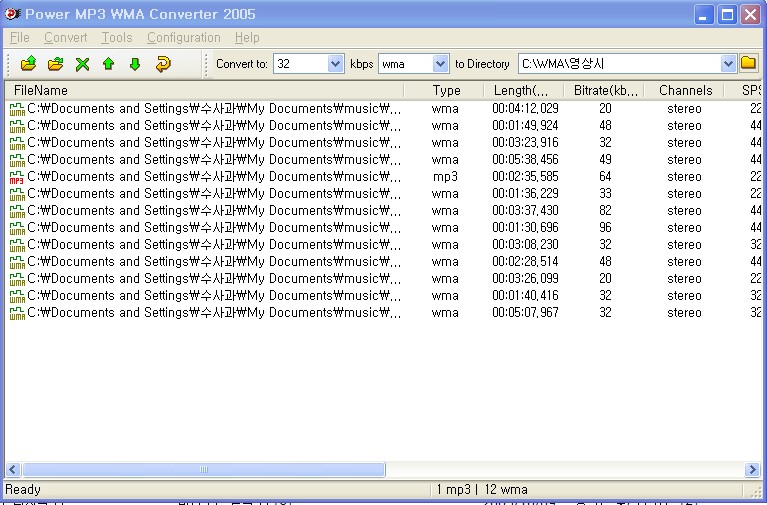This screenshot has height=505, width=767.
Task: Click filename path of the 00:03:26.099 row
Action: (x=214, y=279)
